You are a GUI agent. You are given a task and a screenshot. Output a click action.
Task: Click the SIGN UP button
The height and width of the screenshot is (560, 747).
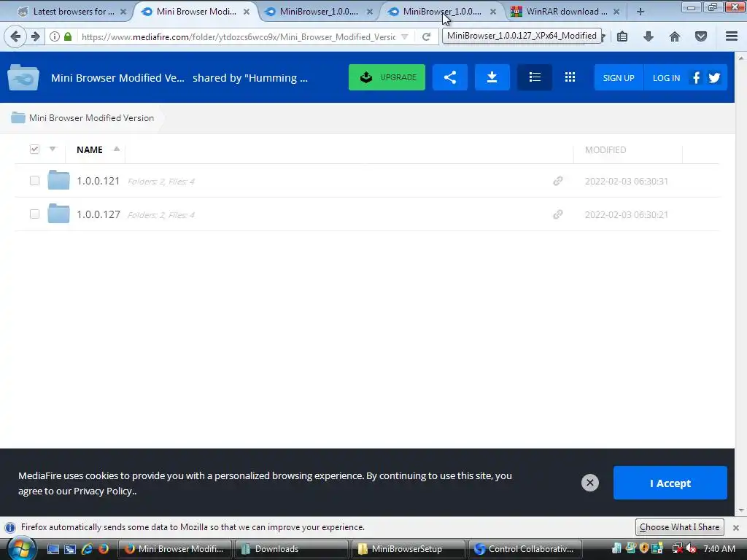(x=619, y=77)
